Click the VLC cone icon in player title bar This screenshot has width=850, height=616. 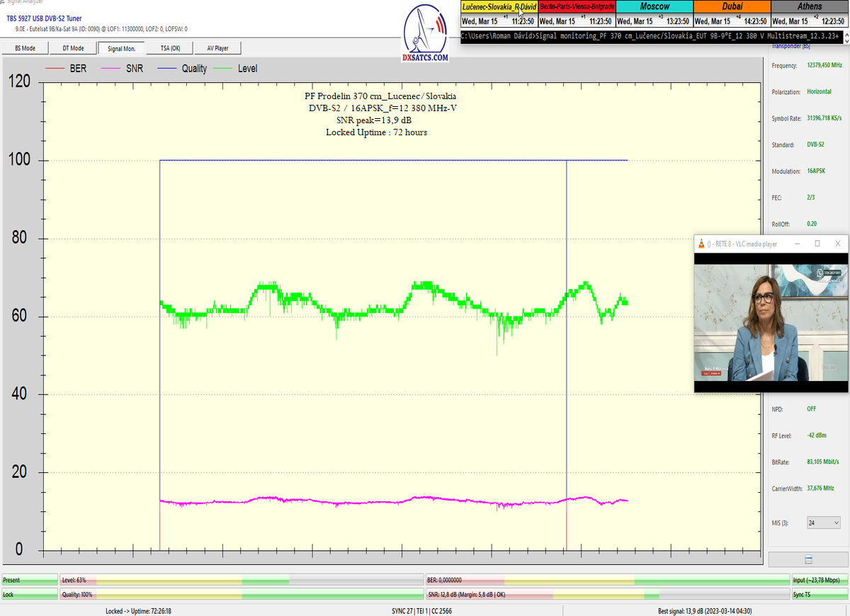click(701, 244)
